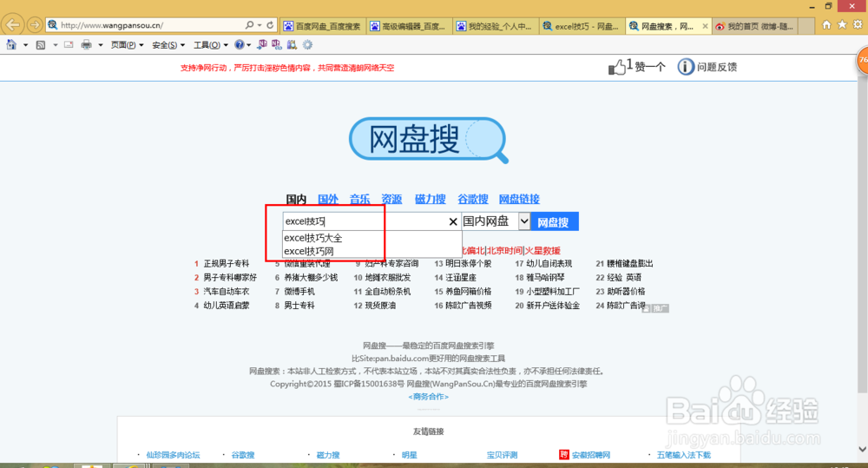Screen dimensions: 868x468
Task: Select the 音乐 search category
Action: 360,199
